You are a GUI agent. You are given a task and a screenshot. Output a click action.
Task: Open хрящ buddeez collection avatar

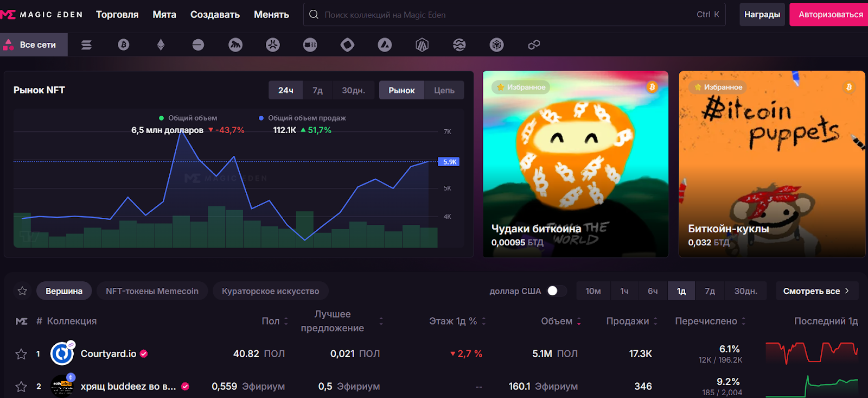[62, 386]
